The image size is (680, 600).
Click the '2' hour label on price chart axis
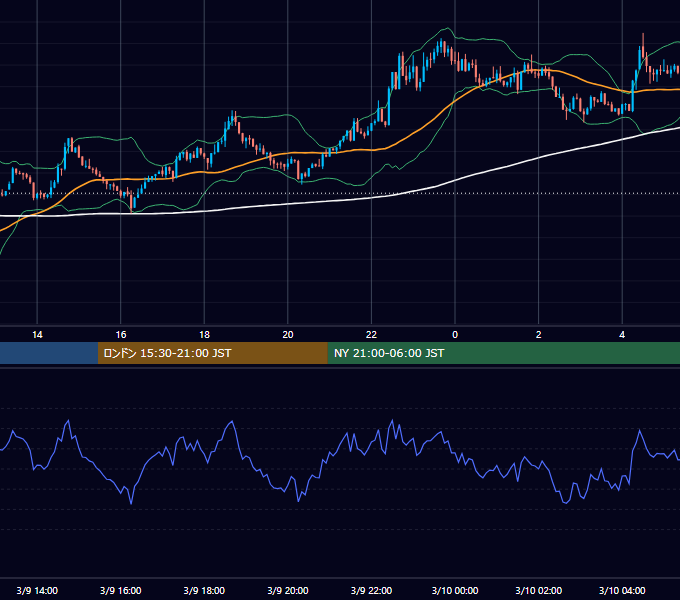pos(539,335)
